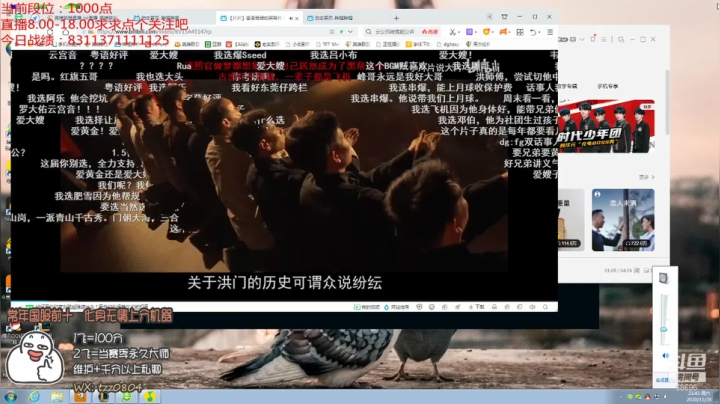Viewport: 720px width, 404px height.
Task: Click the QQ penguin icon in the system tray
Action: tap(647, 397)
